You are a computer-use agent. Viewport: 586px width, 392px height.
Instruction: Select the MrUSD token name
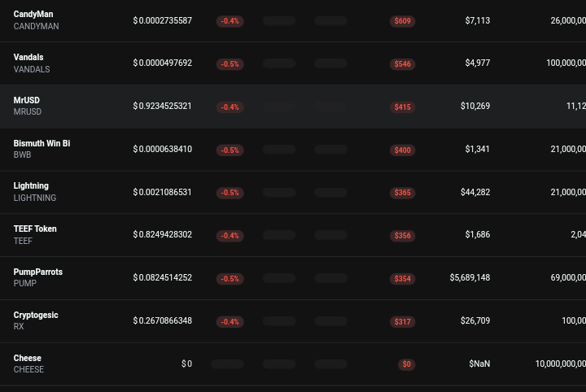(x=27, y=100)
